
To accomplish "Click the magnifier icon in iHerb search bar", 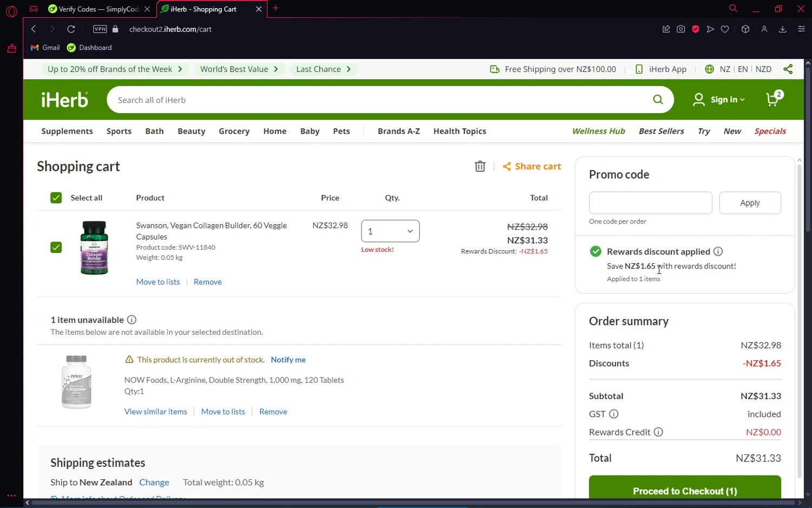I will [658, 100].
